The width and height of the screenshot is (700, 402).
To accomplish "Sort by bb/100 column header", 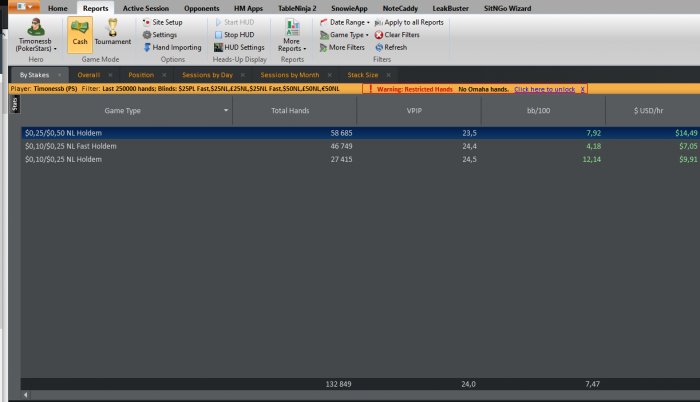I will [x=538, y=111].
